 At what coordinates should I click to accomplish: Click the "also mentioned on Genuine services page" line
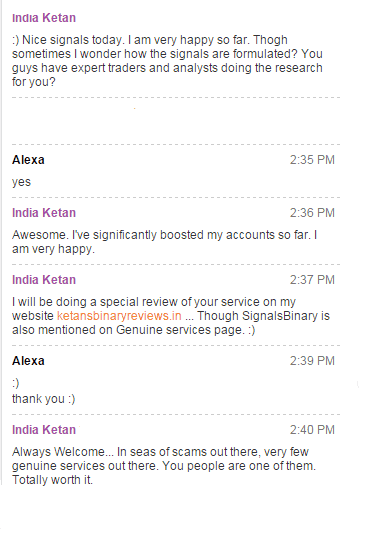(134, 330)
